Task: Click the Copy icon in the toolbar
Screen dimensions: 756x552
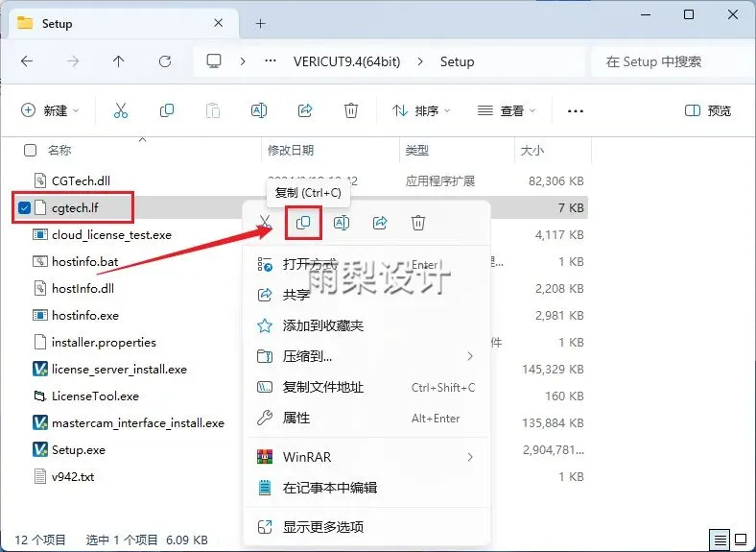Action: click(x=167, y=110)
